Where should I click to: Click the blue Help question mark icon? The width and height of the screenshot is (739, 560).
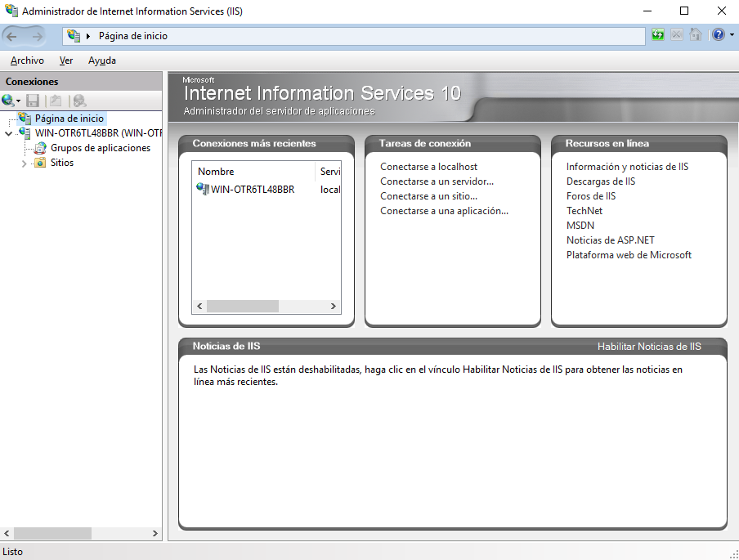[718, 35]
